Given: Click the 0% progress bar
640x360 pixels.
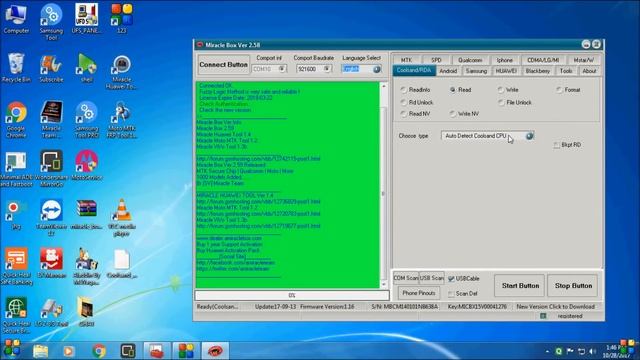Looking at the screenshot, I should (x=292, y=295).
